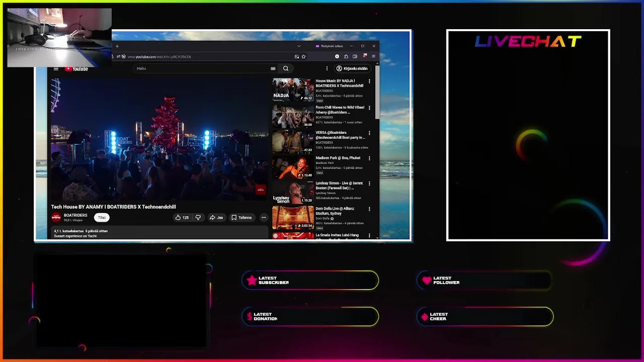Image resolution: width=644 pixels, height=362 pixels.
Task: Open From Chill Waves to Wild Vibes title
Action: (x=340, y=110)
